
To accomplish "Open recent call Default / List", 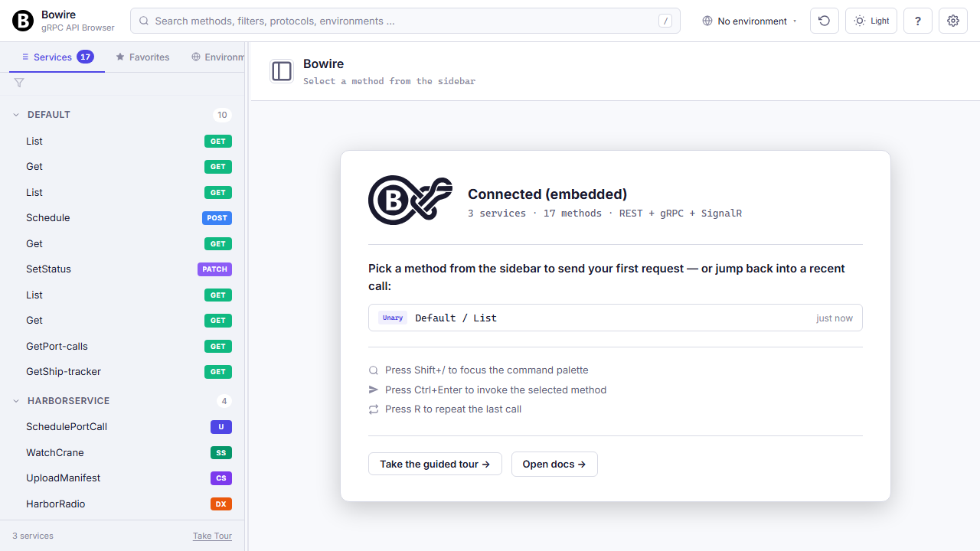I will tap(616, 318).
